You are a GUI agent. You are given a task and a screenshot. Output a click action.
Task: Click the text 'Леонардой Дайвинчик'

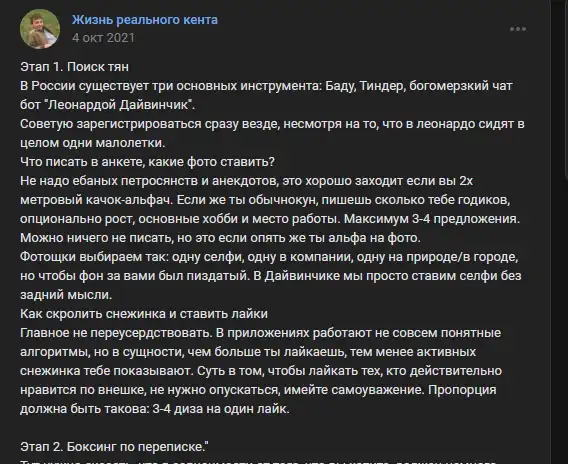point(119,105)
